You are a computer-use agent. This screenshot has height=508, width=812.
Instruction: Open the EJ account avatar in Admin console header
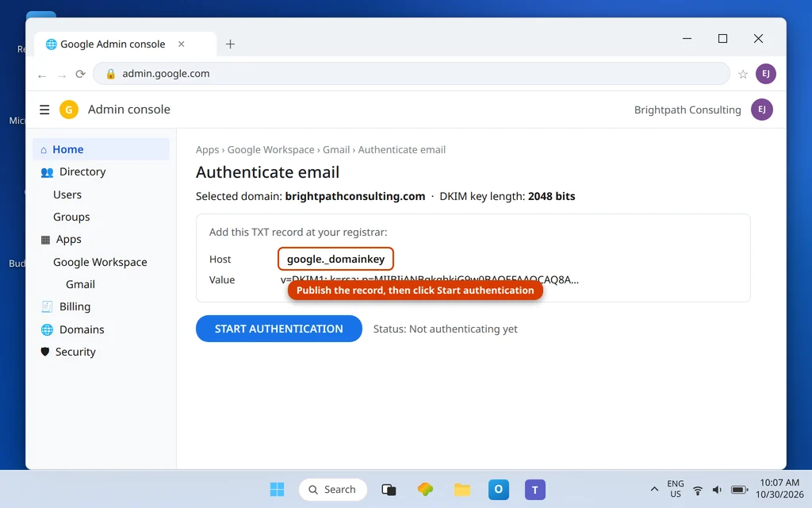click(x=762, y=110)
